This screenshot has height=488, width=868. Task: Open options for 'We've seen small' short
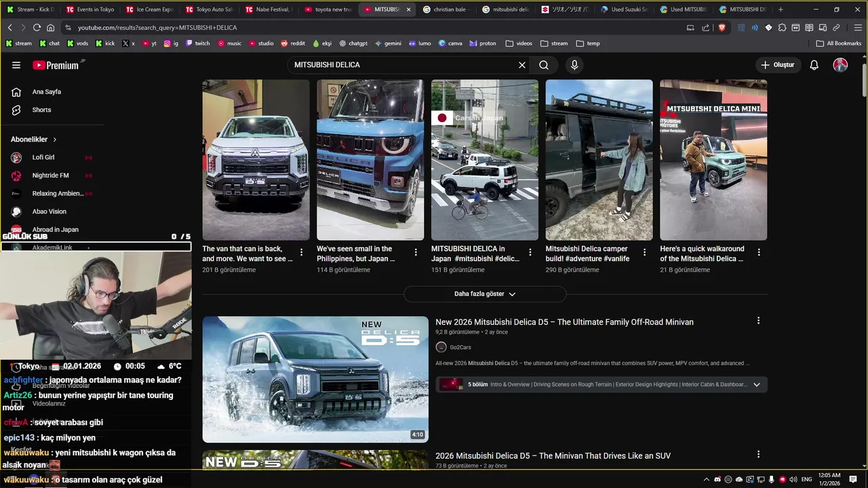[416, 252]
